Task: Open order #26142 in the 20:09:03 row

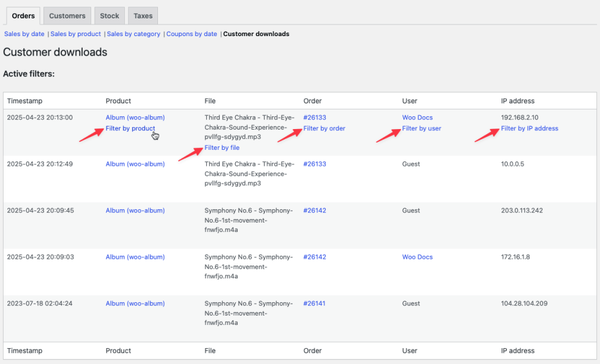Action: (x=315, y=257)
